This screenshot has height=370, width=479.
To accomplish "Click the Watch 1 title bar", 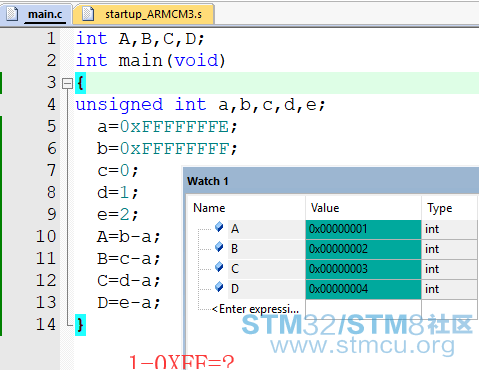I will click(x=331, y=181).
